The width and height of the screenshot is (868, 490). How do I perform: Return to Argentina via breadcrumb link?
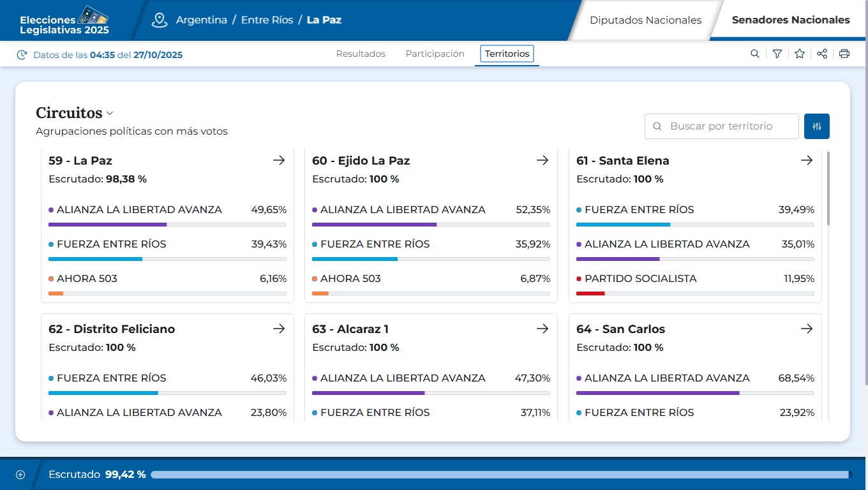click(x=202, y=20)
